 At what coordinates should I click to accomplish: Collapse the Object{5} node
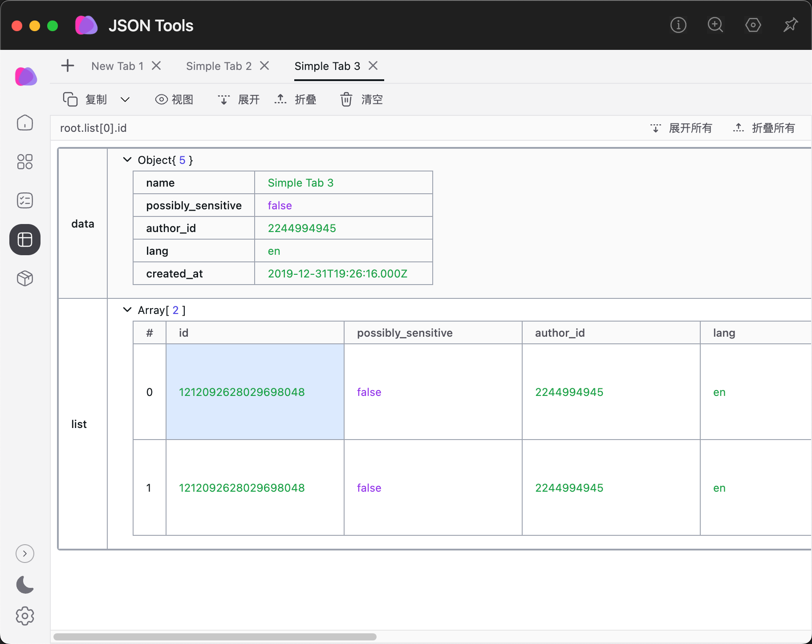coord(127,160)
